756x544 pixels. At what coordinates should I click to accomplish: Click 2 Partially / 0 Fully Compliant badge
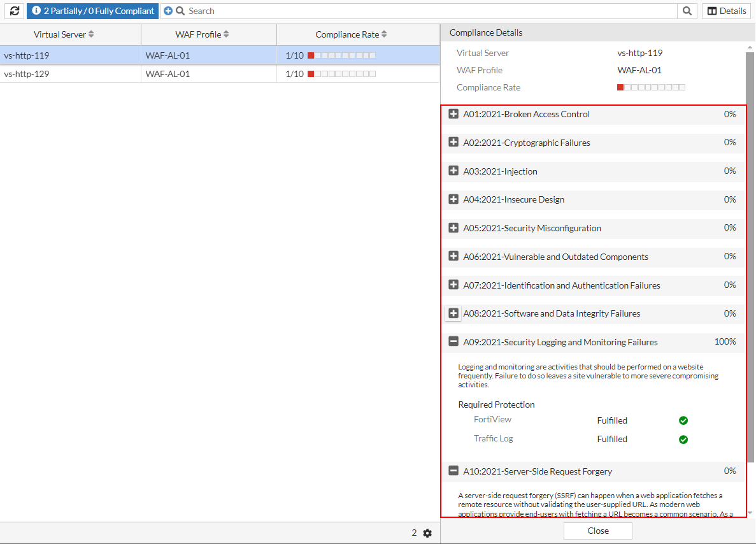(92, 11)
